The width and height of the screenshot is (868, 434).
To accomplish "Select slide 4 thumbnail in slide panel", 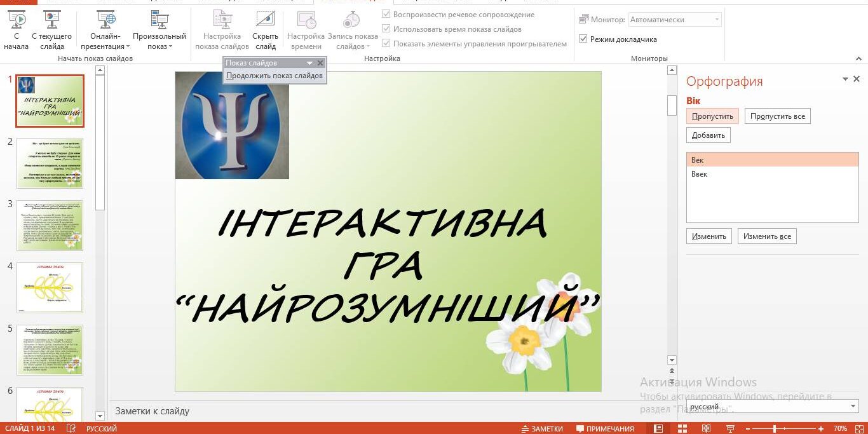I will (50, 288).
